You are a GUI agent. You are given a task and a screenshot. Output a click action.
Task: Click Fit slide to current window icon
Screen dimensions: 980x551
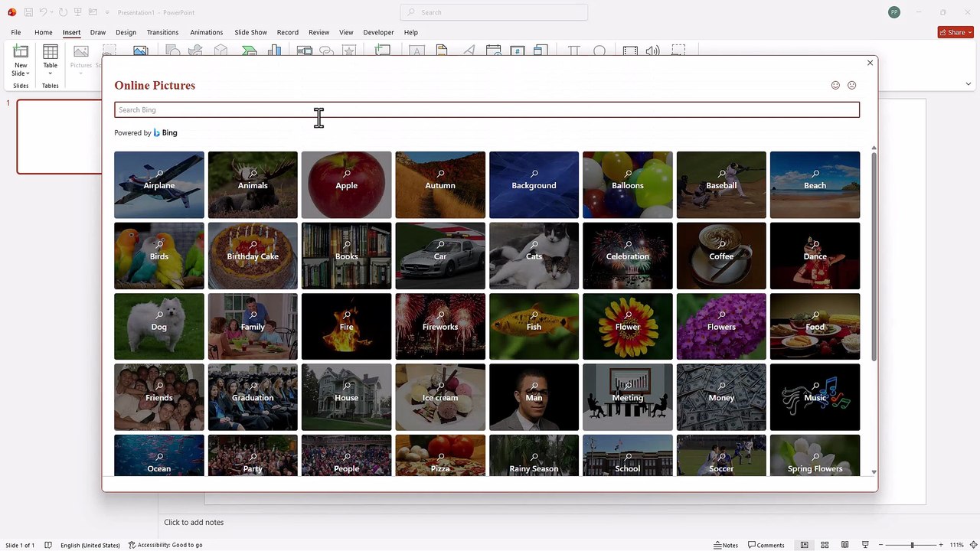tap(972, 545)
